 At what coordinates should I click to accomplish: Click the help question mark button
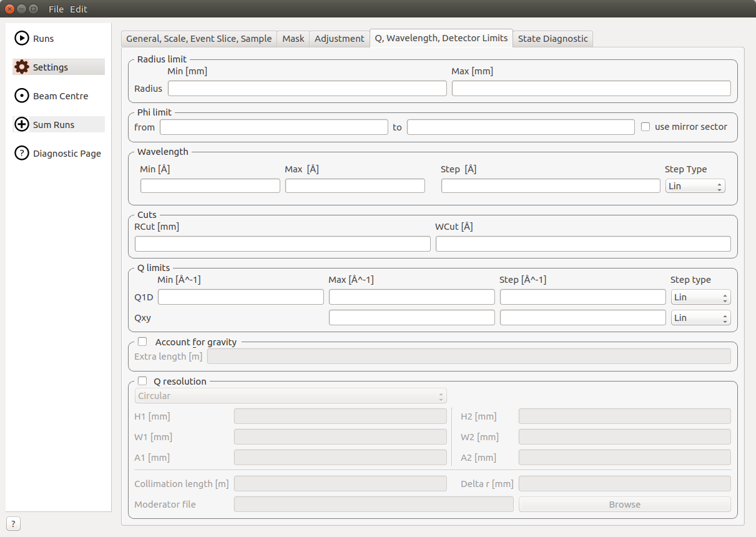click(12, 524)
